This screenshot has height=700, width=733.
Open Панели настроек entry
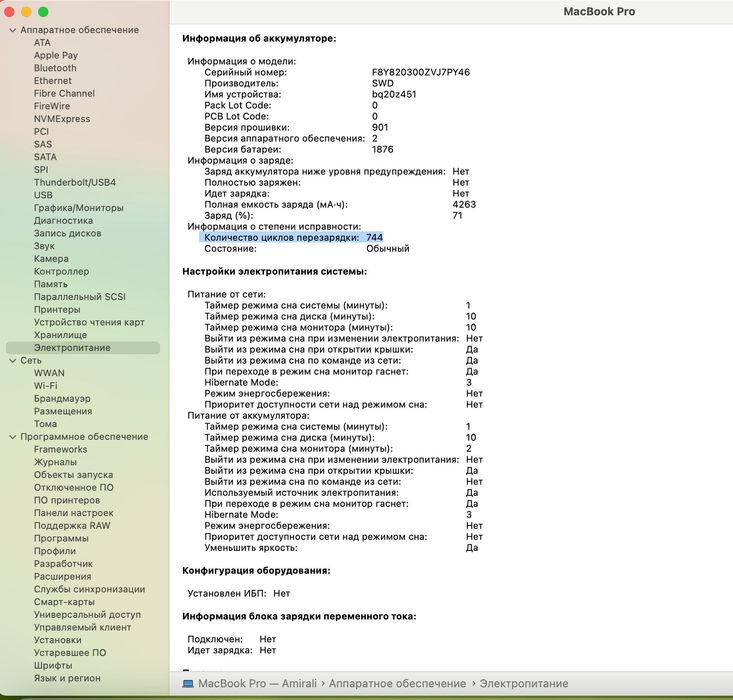pyautogui.click(x=73, y=513)
